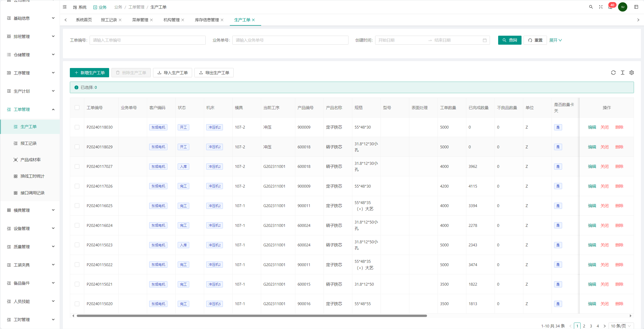644x329 pixels.
Task: Edit the order P20240118030
Action: pos(592,127)
